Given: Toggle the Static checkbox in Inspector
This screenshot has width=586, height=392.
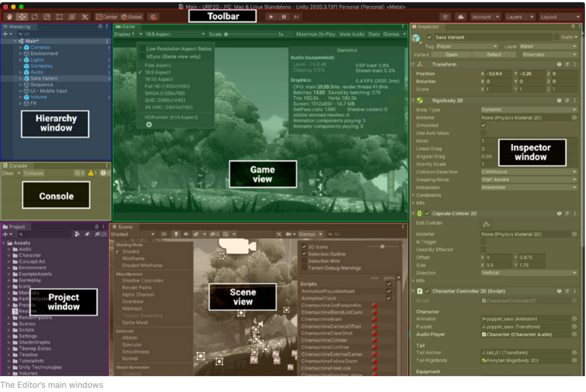Looking at the screenshot, I should [557, 37].
